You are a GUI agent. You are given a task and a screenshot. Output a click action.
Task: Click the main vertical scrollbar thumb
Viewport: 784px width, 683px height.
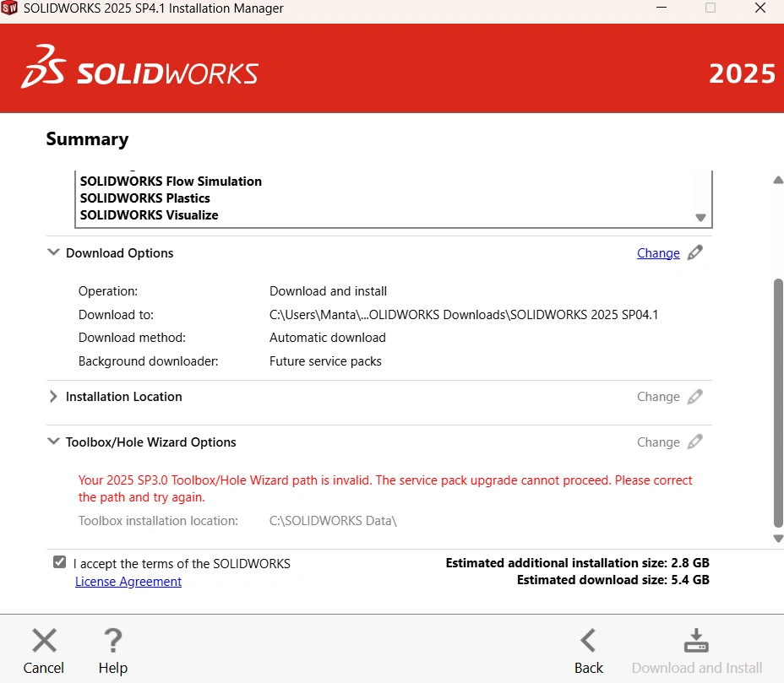pos(778,403)
